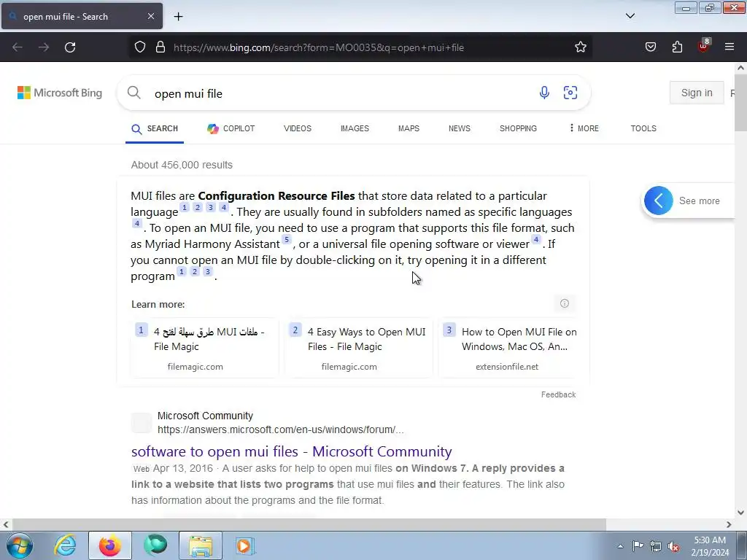The width and height of the screenshot is (747, 560).
Task: Click the page scroll up arrow
Action: coord(740,68)
